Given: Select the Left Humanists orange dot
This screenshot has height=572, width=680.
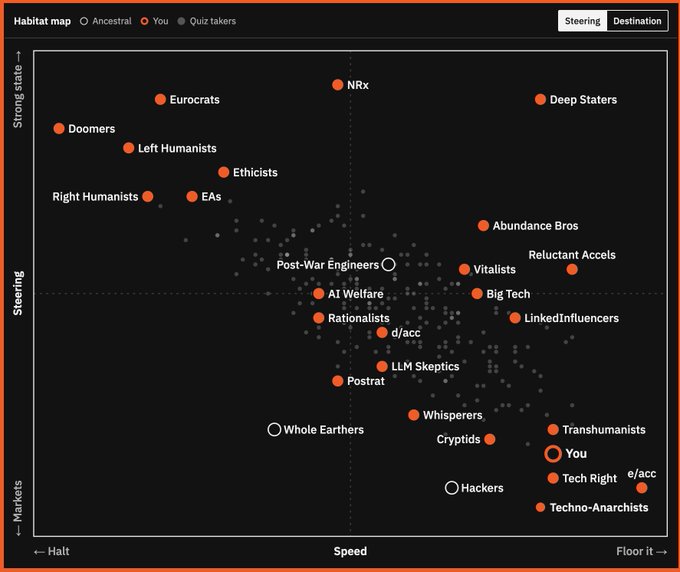Looking at the screenshot, I should click(x=128, y=148).
